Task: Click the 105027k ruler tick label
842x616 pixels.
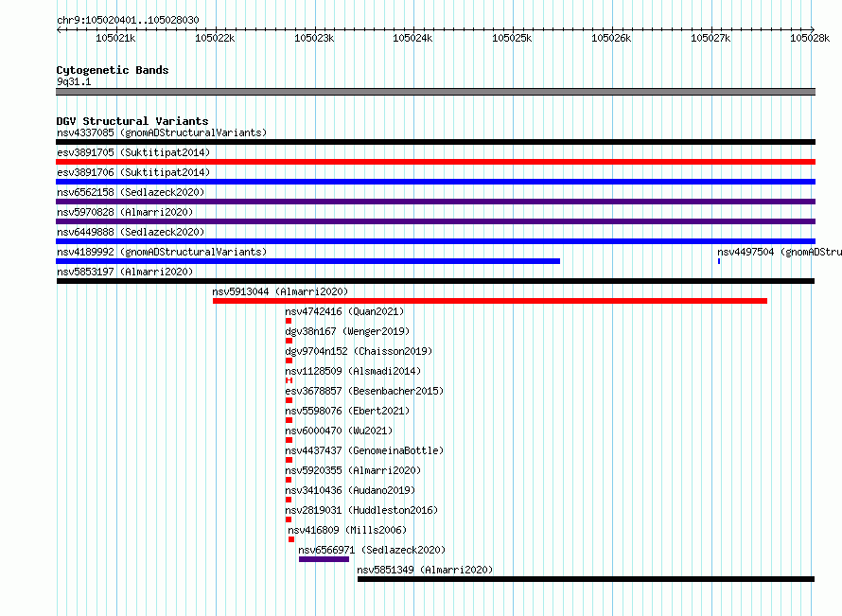Action: (710, 38)
